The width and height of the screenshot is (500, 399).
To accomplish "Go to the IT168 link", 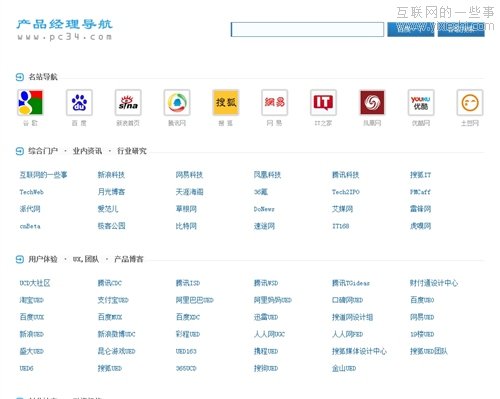I will coord(340,226).
